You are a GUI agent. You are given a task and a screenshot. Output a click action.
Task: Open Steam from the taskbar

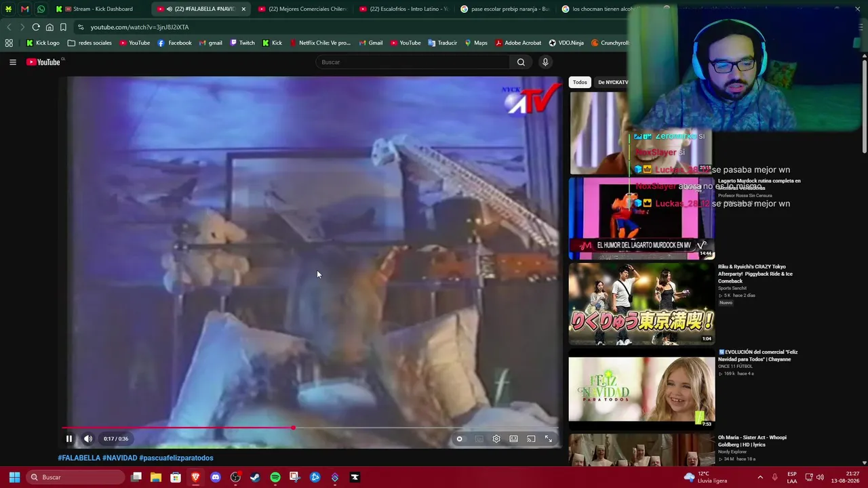click(255, 477)
